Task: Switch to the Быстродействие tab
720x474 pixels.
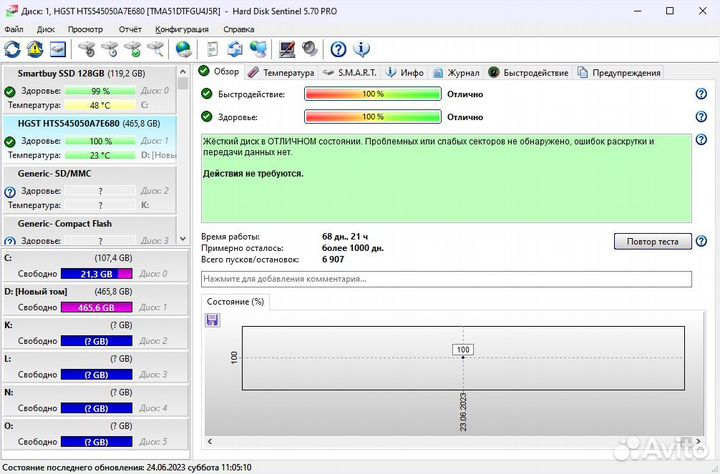Action: tap(528, 73)
